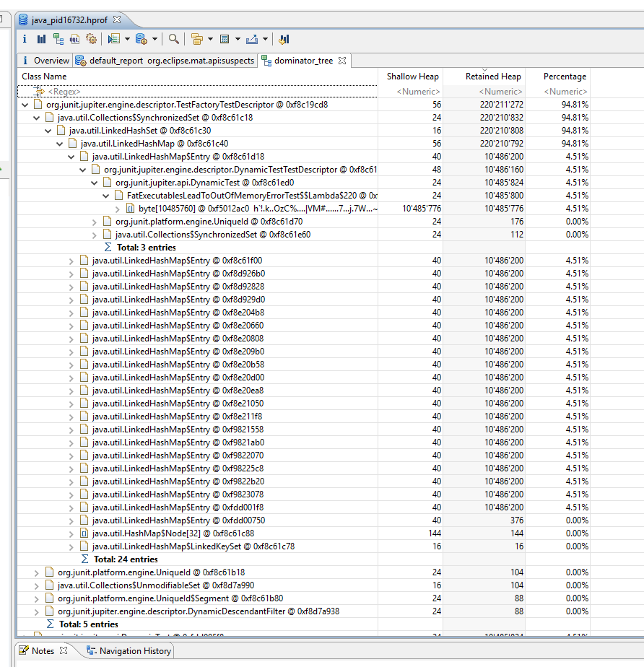Create a histogram using the bar chart icon

tap(40, 39)
